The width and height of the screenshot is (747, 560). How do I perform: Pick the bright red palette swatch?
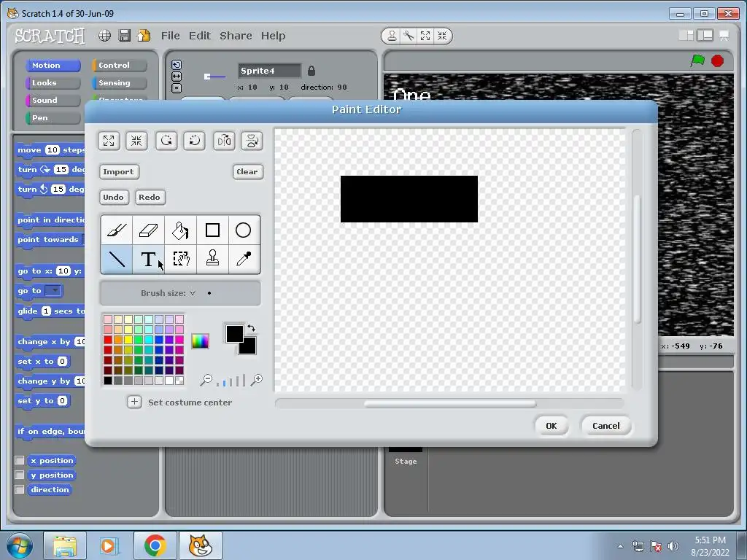pyautogui.click(x=108, y=340)
